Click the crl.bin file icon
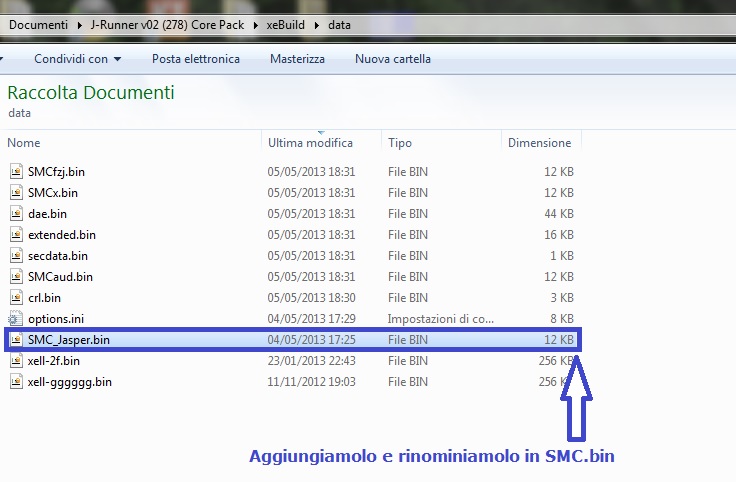The height and width of the screenshot is (482, 736). pyautogui.click(x=16, y=297)
